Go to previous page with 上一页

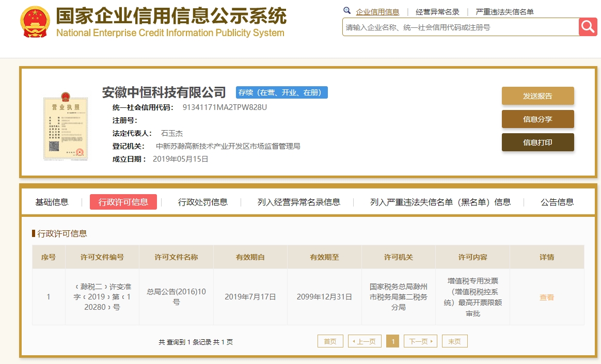click(365, 341)
